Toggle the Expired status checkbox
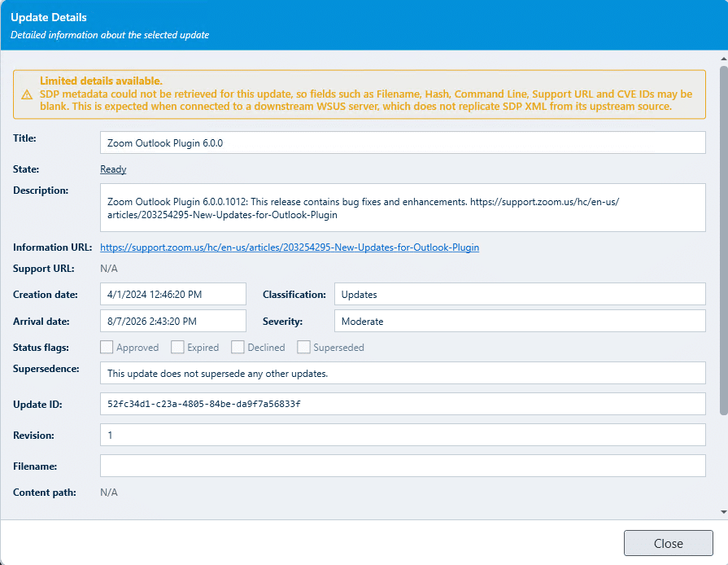The height and width of the screenshot is (565, 728). (177, 347)
